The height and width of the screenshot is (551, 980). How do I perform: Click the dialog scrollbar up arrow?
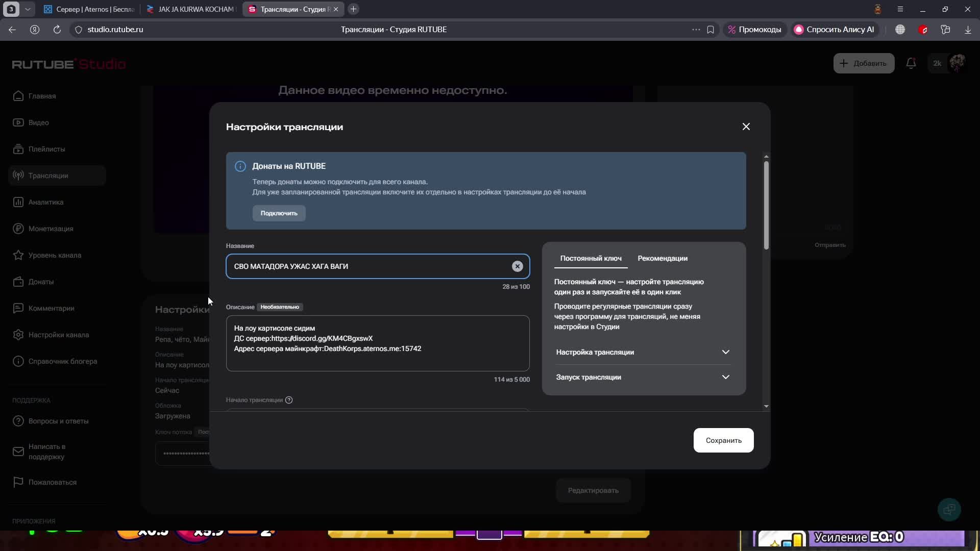(766, 156)
